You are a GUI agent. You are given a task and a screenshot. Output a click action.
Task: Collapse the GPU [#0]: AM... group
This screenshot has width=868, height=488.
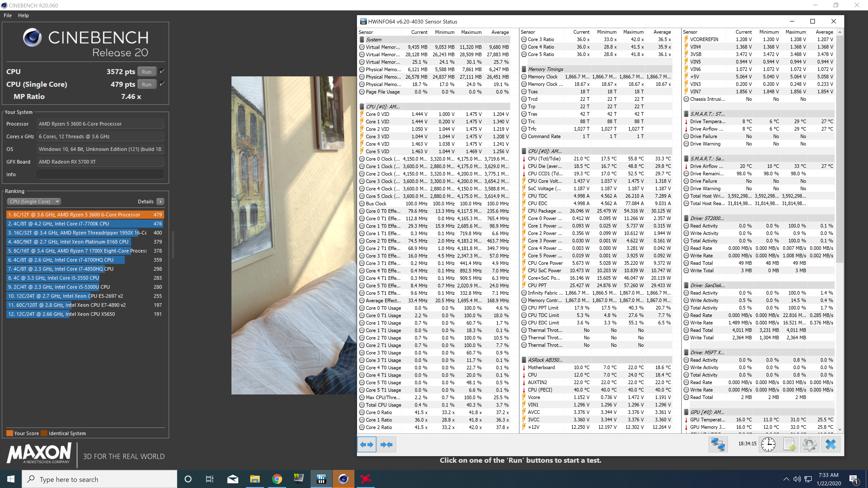pos(686,412)
